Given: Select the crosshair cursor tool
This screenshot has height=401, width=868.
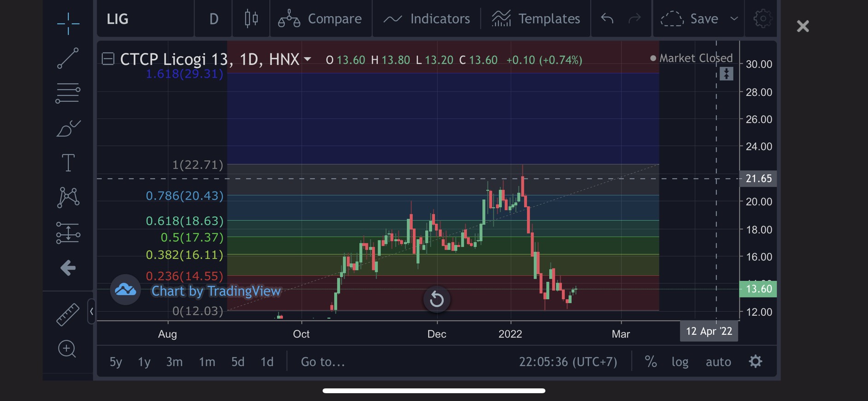Looking at the screenshot, I should (x=68, y=23).
